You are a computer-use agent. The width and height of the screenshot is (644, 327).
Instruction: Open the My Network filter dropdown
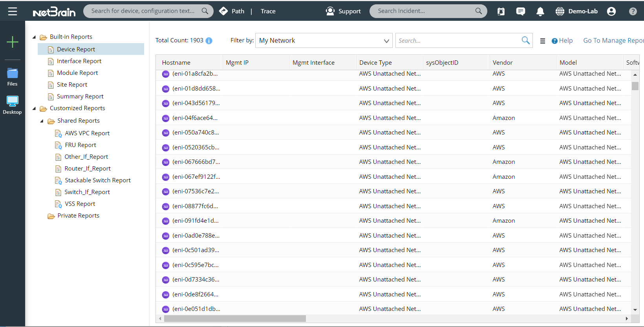(x=324, y=40)
